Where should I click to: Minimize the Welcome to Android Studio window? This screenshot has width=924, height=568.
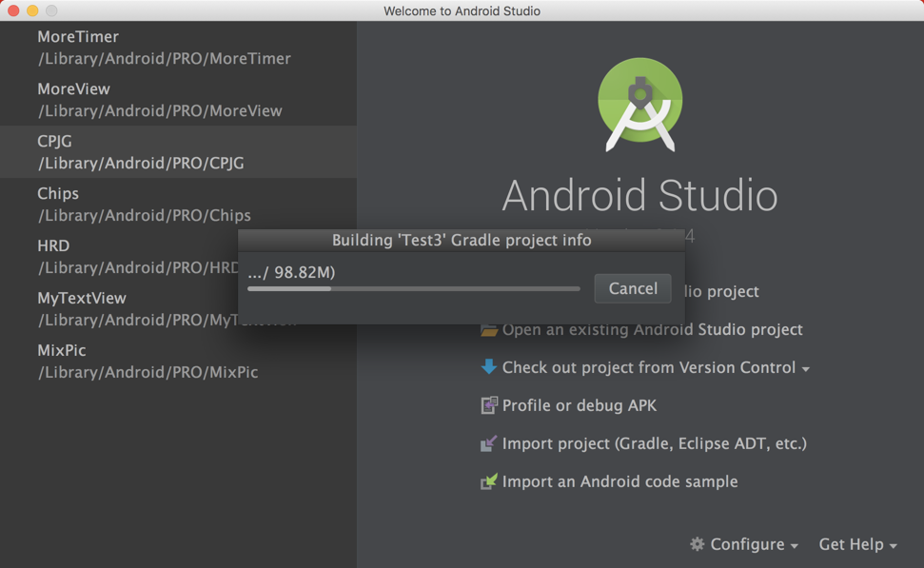pyautogui.click(x=32, y=10)
